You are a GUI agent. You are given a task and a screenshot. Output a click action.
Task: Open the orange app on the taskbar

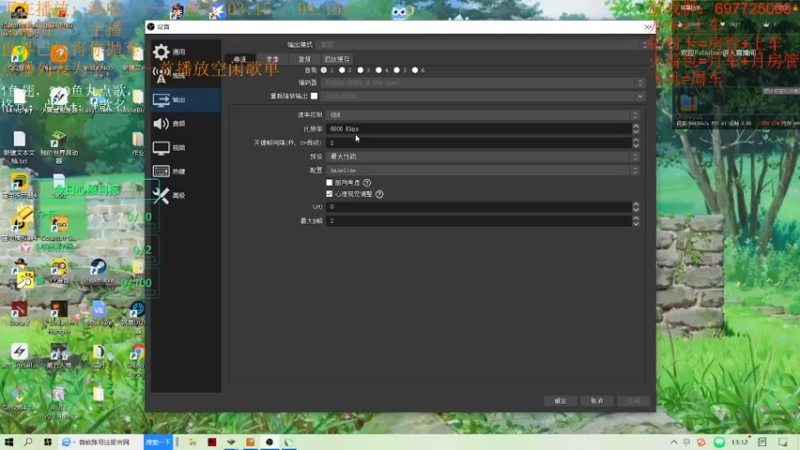[250, 442]
